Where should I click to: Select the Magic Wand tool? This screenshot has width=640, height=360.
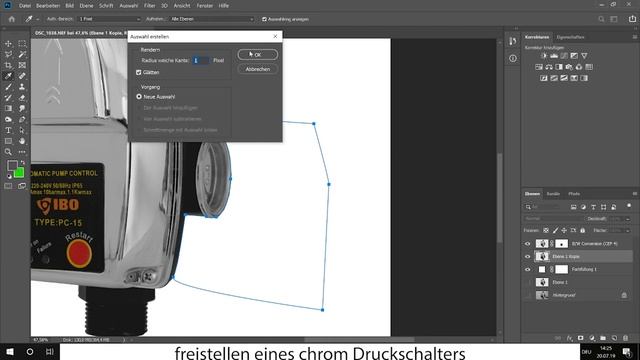click(x=22, y=54)
